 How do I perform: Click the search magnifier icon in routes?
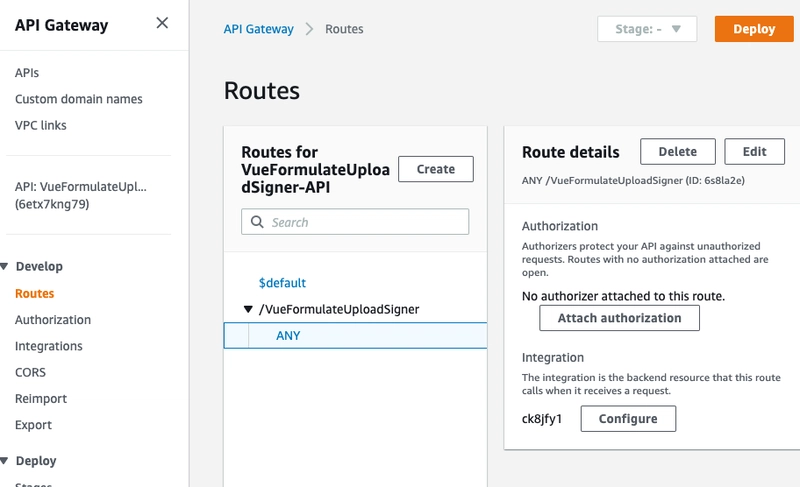click(x=257, y=222)
